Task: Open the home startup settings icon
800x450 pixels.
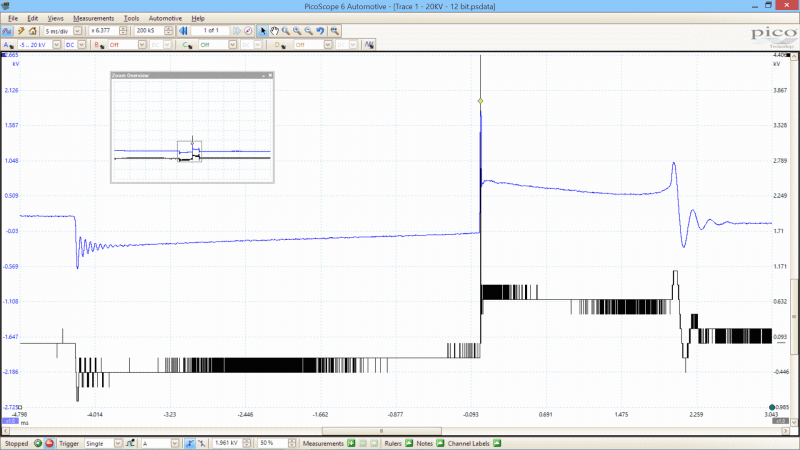Action: [33, 31]
